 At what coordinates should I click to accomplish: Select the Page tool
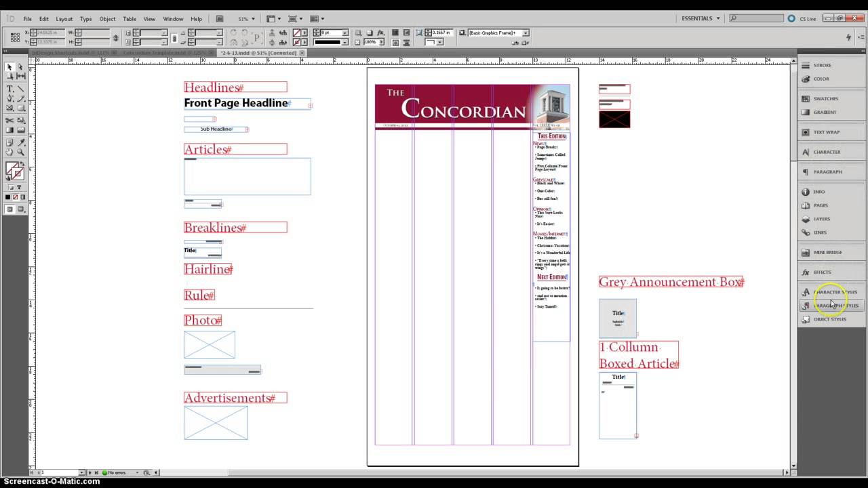pos(9,77)
